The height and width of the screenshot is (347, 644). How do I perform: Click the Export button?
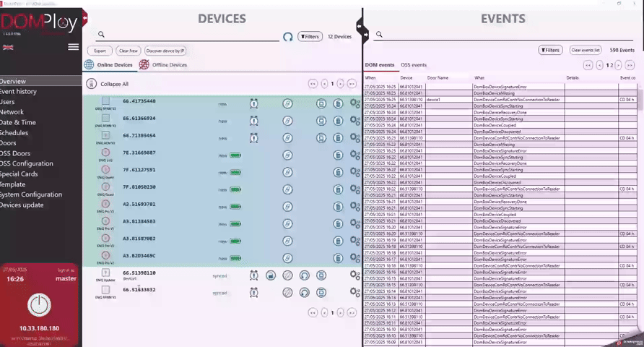coord(100,51)
